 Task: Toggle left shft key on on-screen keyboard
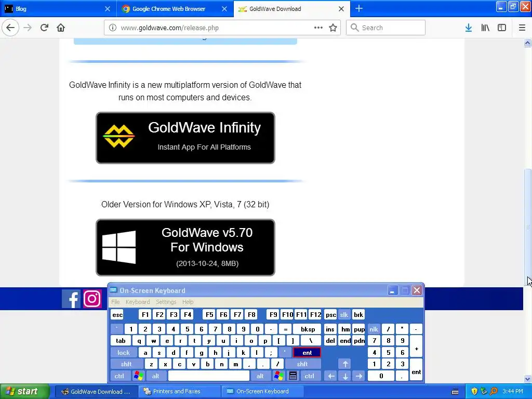[x=126, y=364]
